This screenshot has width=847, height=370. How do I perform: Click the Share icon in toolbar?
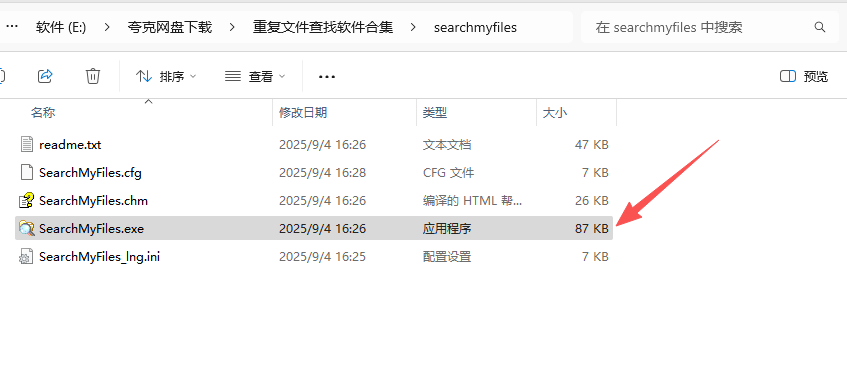(x=45, y=76)
